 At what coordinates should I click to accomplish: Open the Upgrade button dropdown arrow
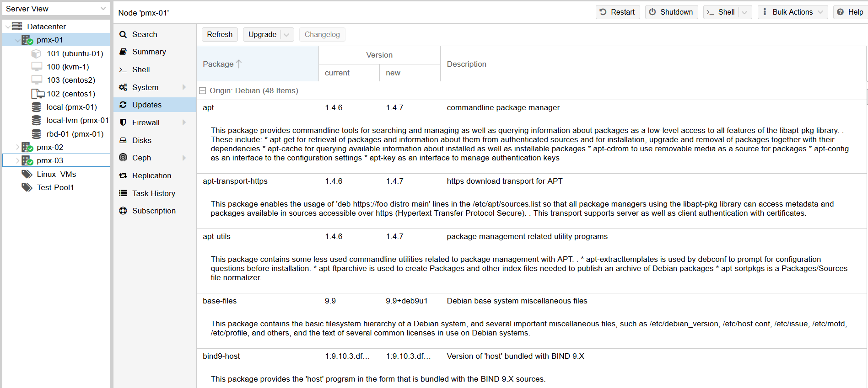(286, 35)
